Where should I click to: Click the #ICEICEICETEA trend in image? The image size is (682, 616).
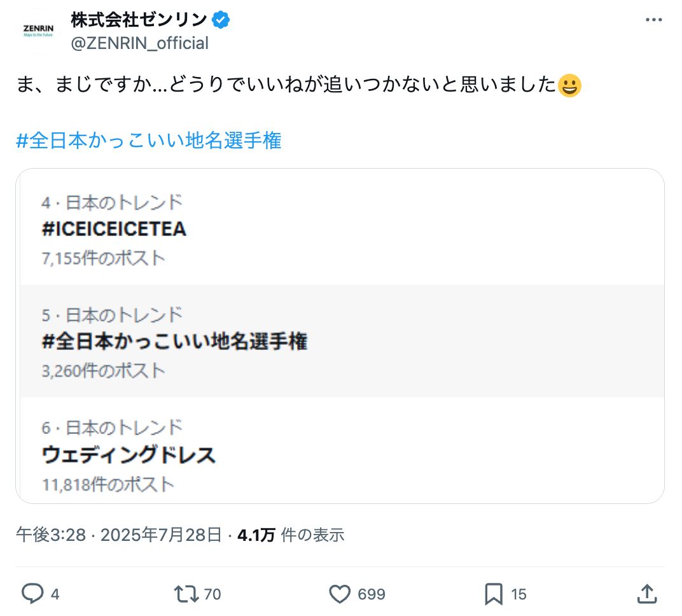[x=114, y=229]
